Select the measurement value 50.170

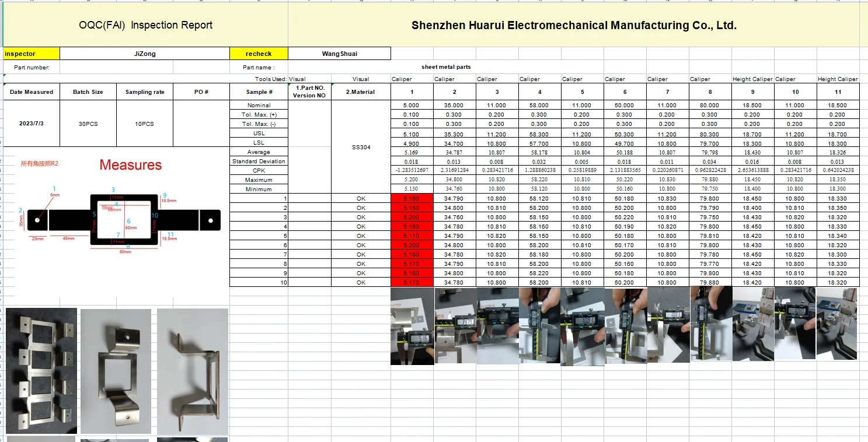click(x=625, y=245)
